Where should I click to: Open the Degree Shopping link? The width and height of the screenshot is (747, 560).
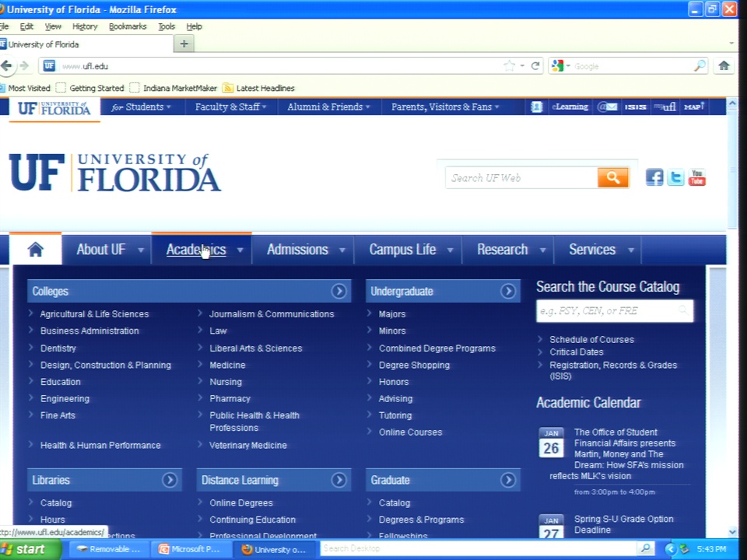point(414,365)
